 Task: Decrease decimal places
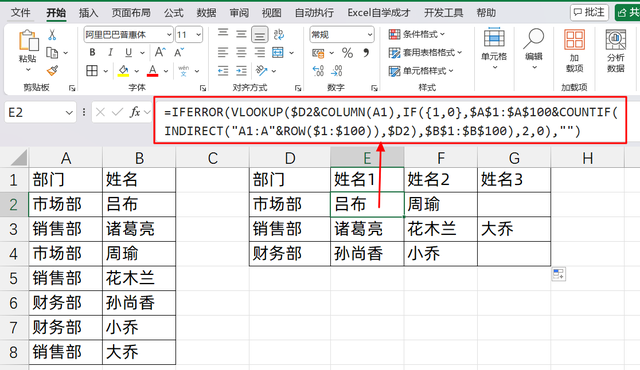[x=337, y=71]
